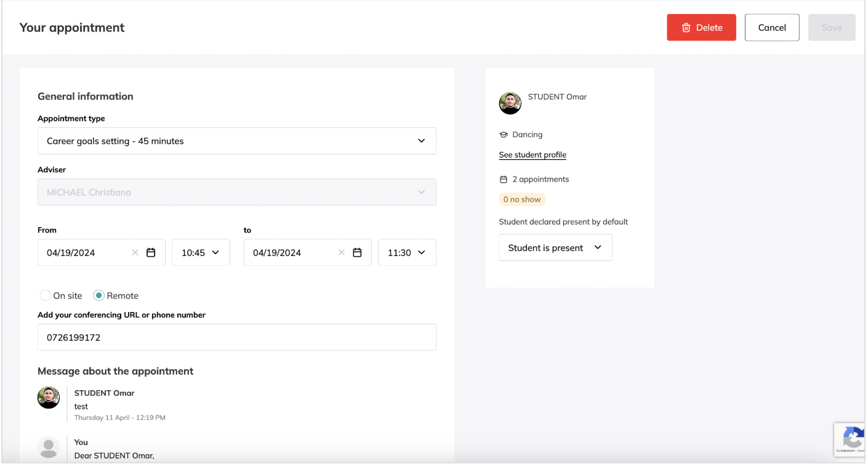
Task: Select the Remote radio button
Action: pos(98,295)
